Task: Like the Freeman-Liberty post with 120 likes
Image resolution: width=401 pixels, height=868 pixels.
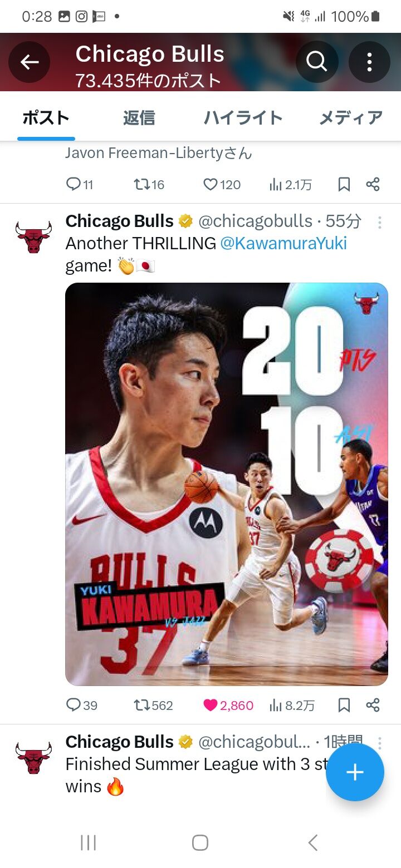Action: pos(222,185)
